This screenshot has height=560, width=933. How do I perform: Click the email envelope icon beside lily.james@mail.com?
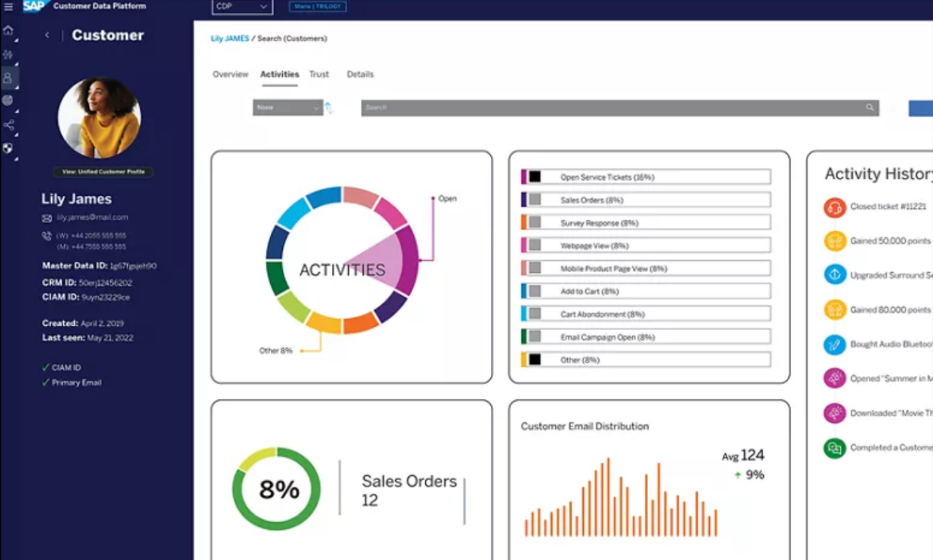[x=47, y=218]
